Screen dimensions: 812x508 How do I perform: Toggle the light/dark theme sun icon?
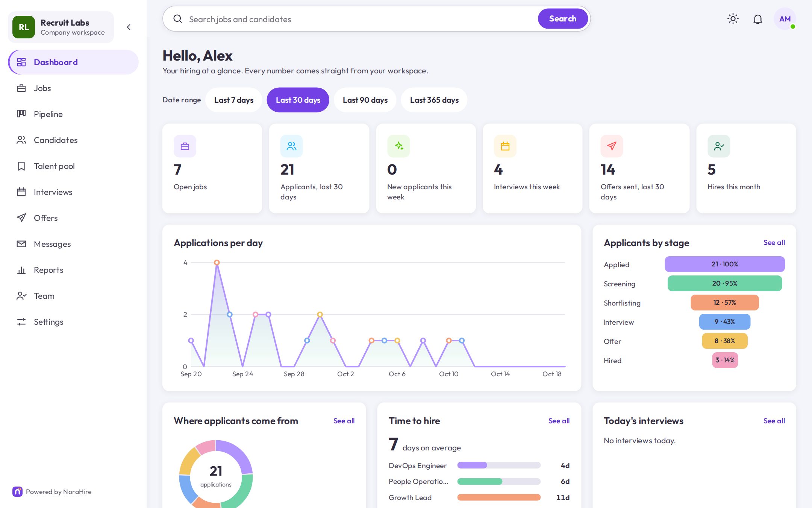733,19
